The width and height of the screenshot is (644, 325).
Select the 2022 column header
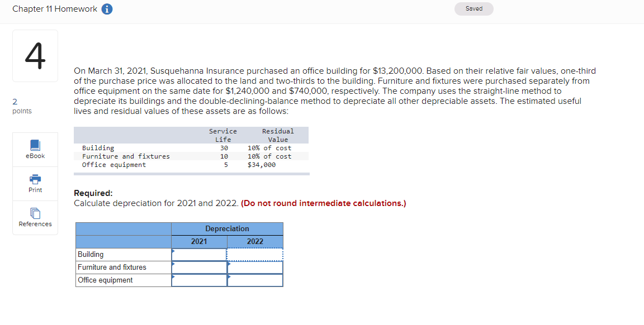click(x=255, y=242)
